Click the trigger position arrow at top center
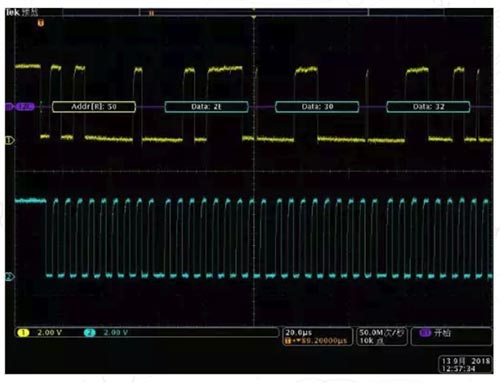The height and width of the screenshot is (383, 500). pyautogui.click(x=254, y=17)
